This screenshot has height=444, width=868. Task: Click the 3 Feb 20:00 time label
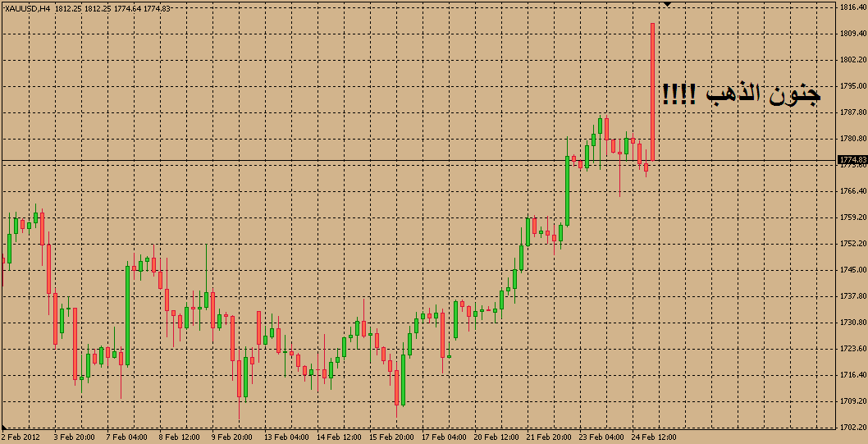(74, 437)
